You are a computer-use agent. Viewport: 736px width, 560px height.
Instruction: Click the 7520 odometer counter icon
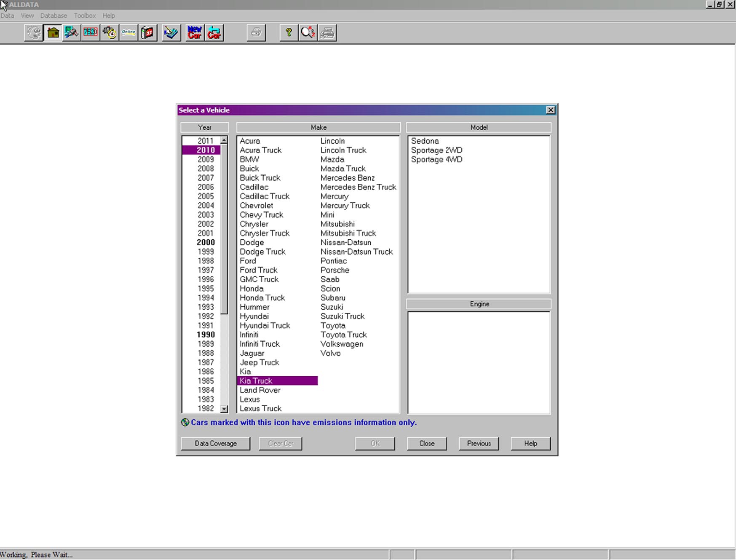click(x=90, y=32)
